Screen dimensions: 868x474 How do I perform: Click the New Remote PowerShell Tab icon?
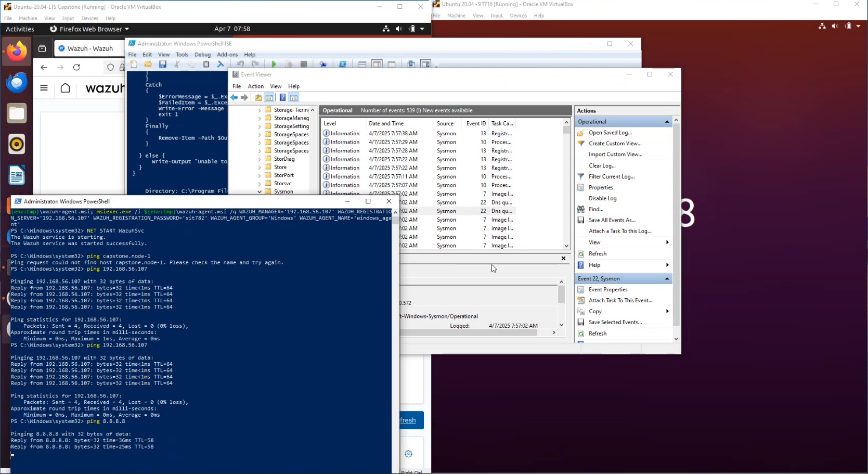point(323,64)
